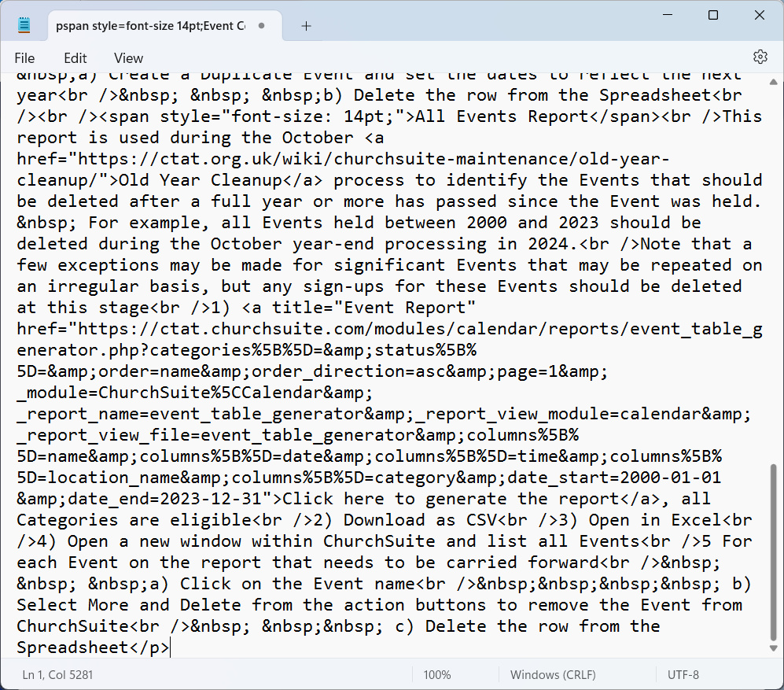Click the 'Open in Excel' text
784x690 pixels.
(x=655, y=520)
